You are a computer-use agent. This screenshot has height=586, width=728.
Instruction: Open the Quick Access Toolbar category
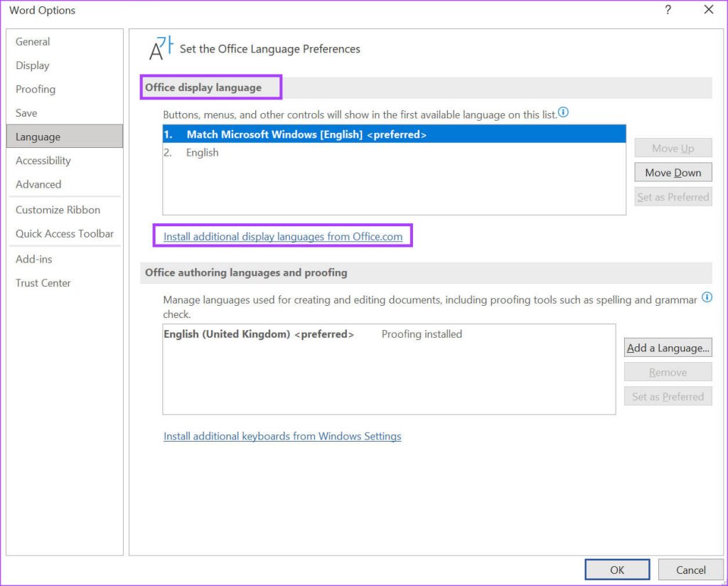click(x=65, y=233)
